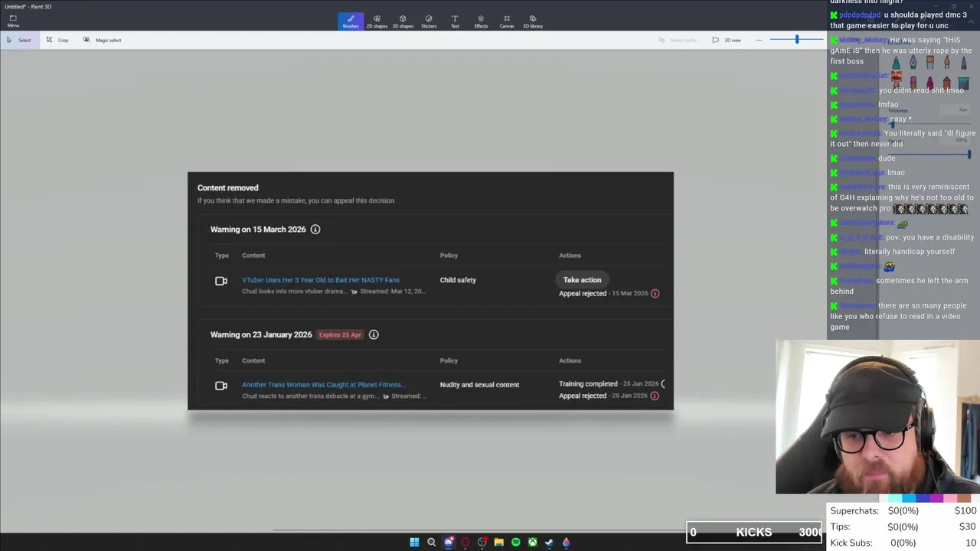980x551 pixels.
Task: Pick the Oil brush
Action: tap(930, 63)
